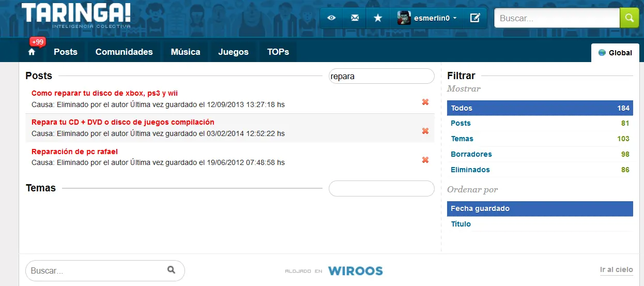Click the 'Última vez guardado el 12/09/2013' text
The width and height of the screenshot is (644, 286).
[x=207, y=104]
